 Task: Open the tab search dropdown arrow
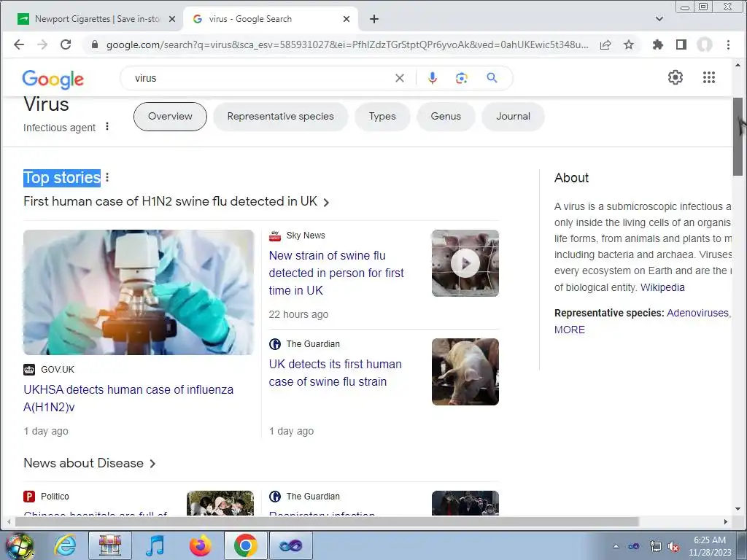click(x=659, y=19)
